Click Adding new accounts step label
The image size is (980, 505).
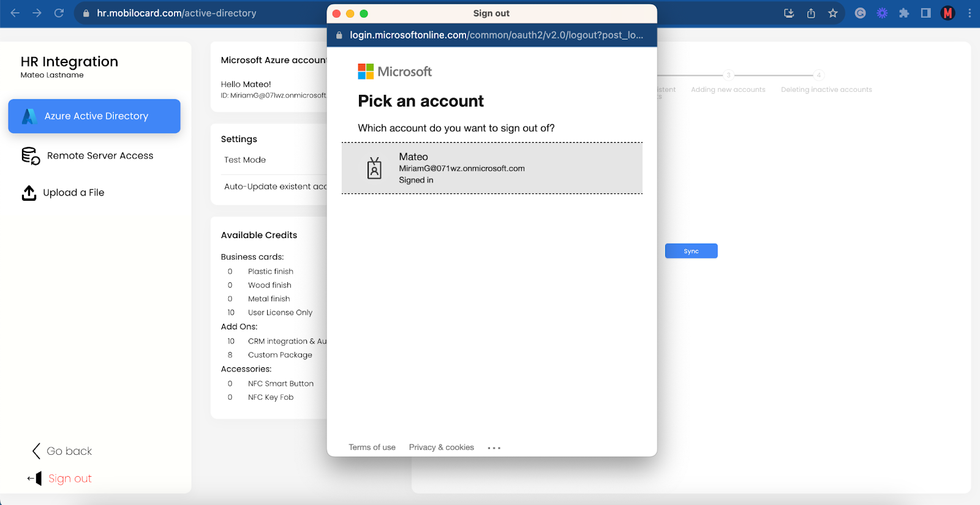[x=728, y=89]
